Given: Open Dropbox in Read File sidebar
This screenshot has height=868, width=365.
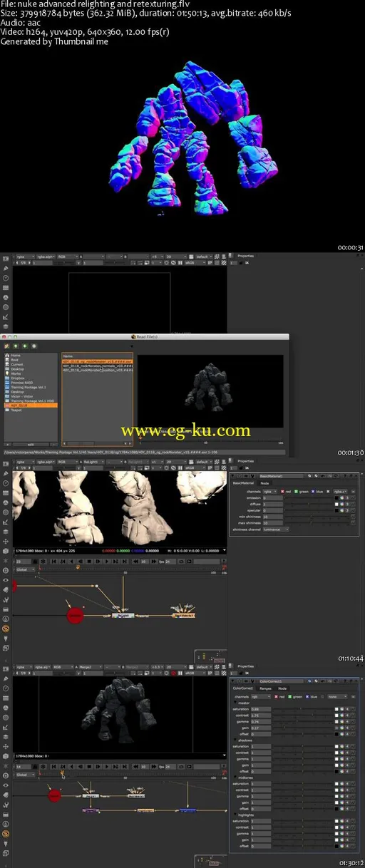Looking at the screenshot, I should click(x=16, y=378).
